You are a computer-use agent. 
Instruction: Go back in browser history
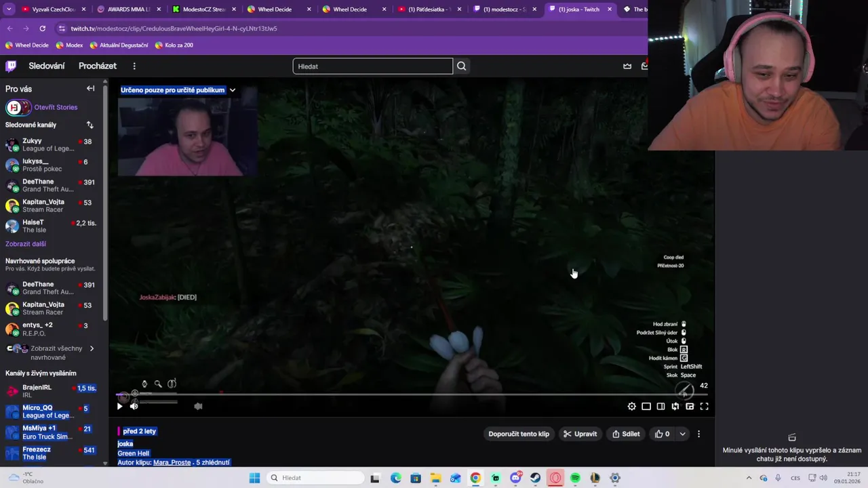[x=10, y=28]
